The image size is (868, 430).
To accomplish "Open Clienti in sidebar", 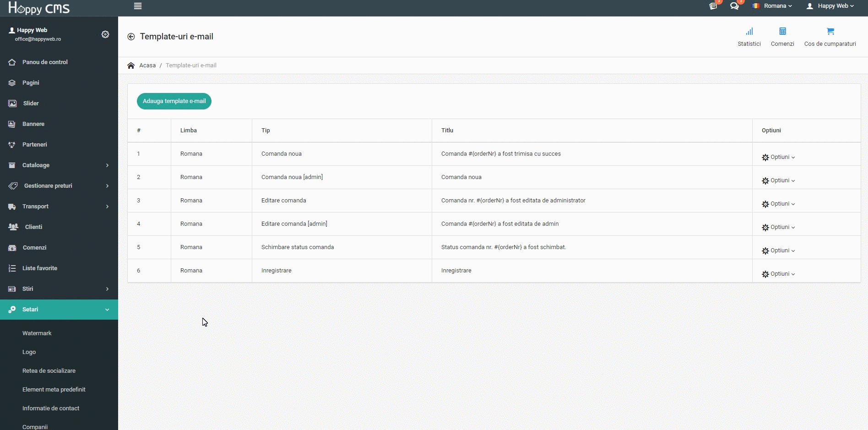I will click(59, 227).
